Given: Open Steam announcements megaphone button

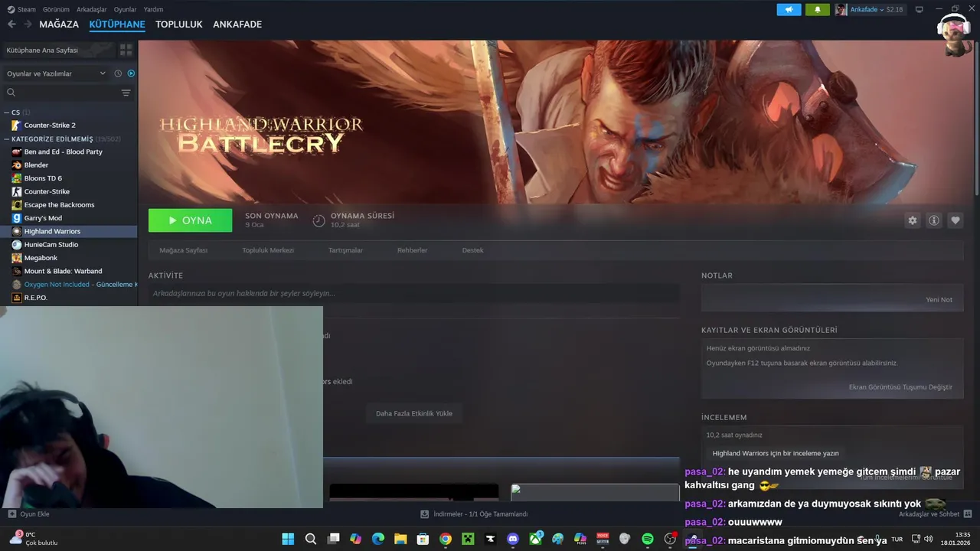Looking at the screenshot, I should [789, 9].
